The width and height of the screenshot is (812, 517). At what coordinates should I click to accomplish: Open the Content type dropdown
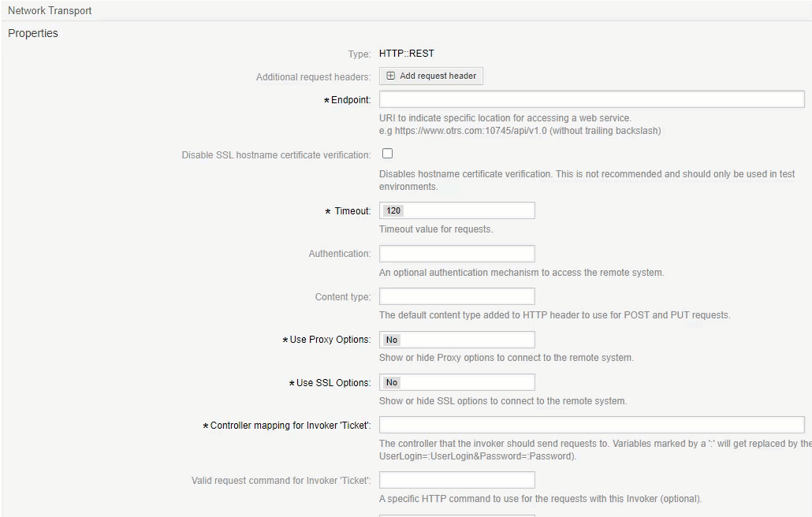[x=456, y=296]
